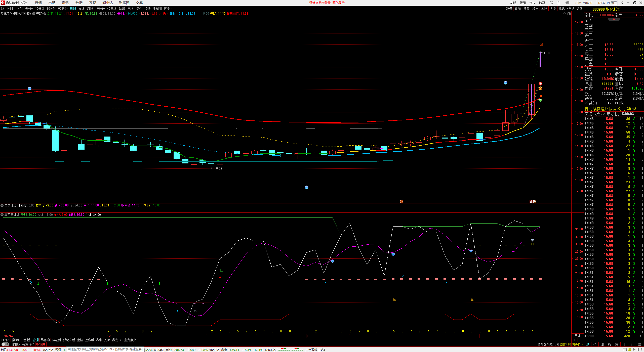Click the back arrow in title bar
This screenshot has width=644, height=352.
(x=622, y=3)
